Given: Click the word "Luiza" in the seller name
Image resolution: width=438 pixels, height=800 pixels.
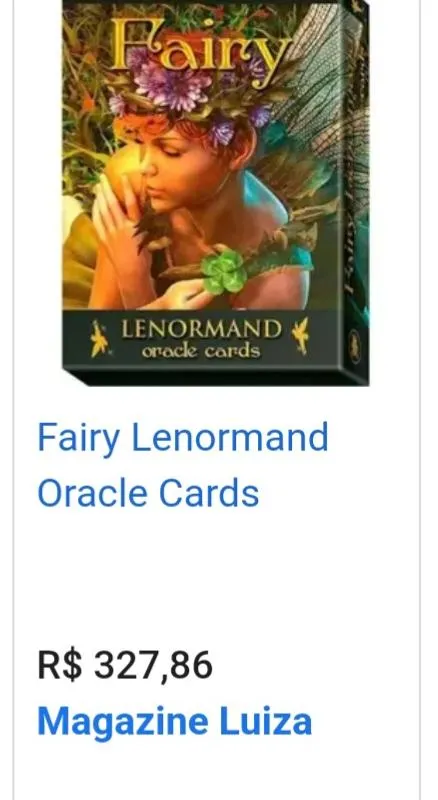Looking at the screenshot, I should (x=265, y=721).
